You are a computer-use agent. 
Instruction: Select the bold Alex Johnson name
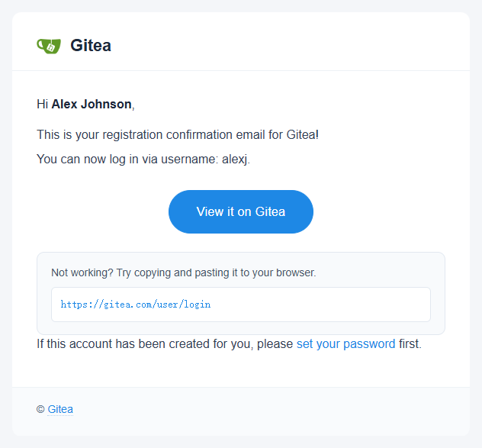(x=92, y=104)
